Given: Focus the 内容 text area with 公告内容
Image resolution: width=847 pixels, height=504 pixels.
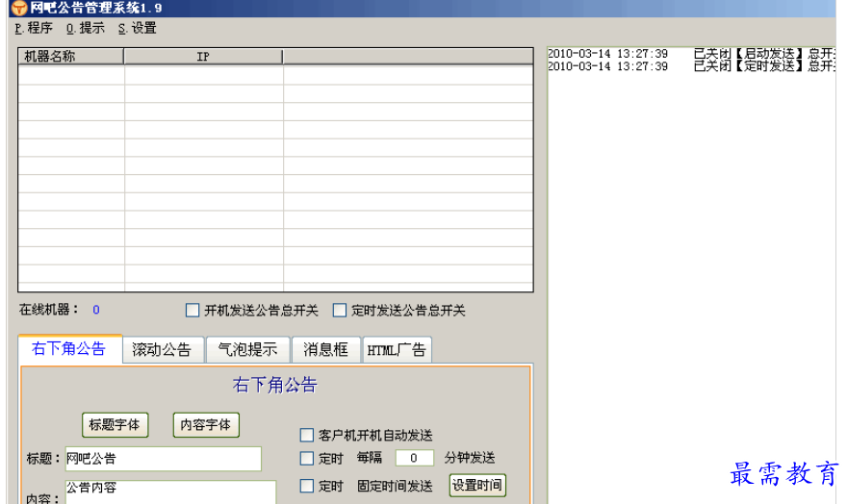Looking at the screenshot, I should point(170,492).
